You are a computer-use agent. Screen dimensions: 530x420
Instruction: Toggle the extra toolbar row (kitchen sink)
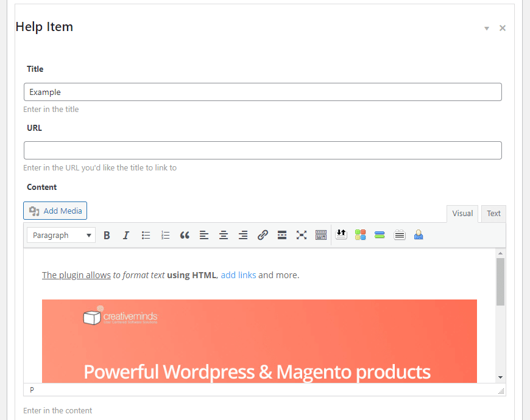[321, 235]
